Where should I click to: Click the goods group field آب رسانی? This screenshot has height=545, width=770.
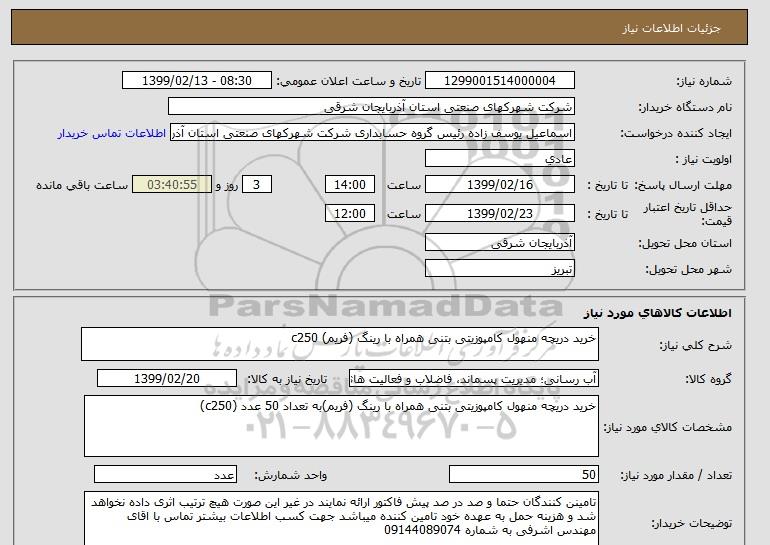pyautogui.click(x=473, y=379)
